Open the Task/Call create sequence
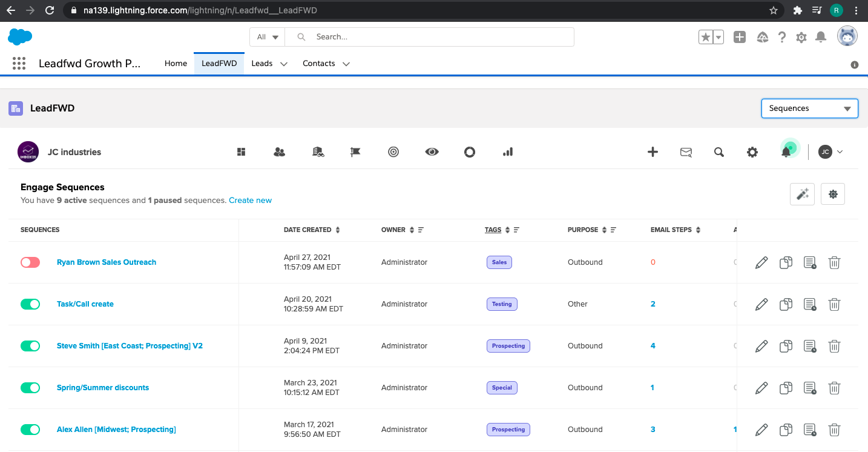 pyautogui.click(x=85, y=304)
